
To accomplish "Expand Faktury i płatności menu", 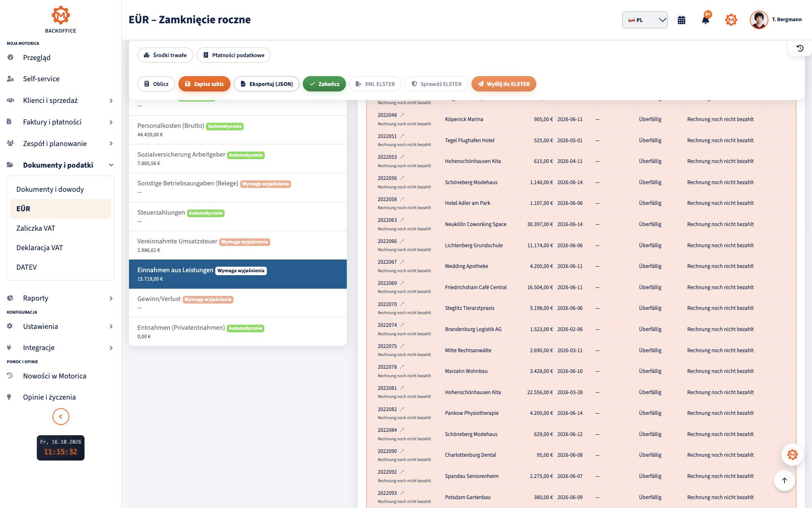I will 60,122.
